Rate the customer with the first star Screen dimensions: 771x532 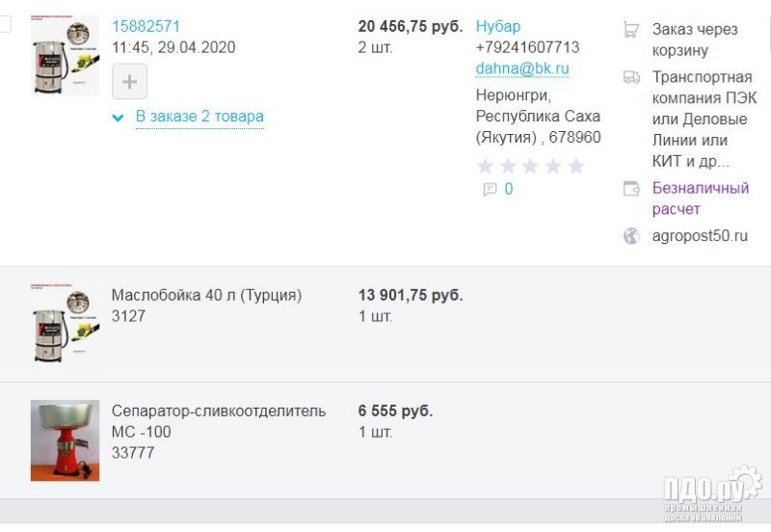click(x=486, y=166)
